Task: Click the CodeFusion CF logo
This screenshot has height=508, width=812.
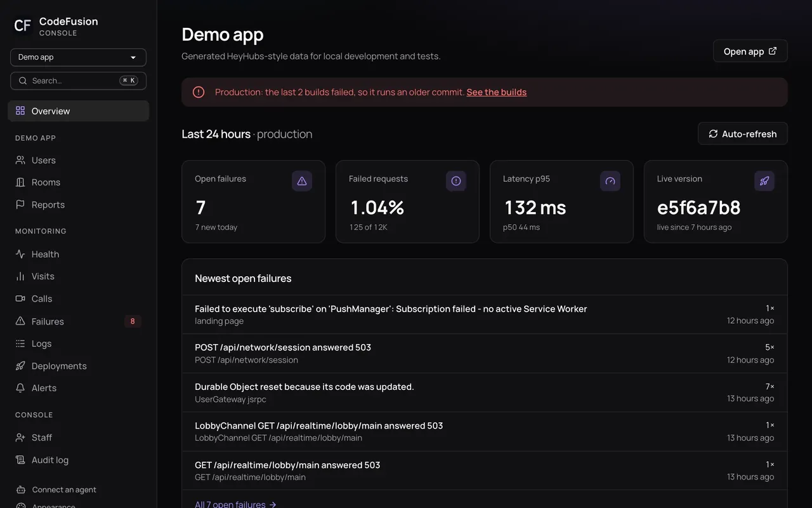Action: tap(23, 25)
